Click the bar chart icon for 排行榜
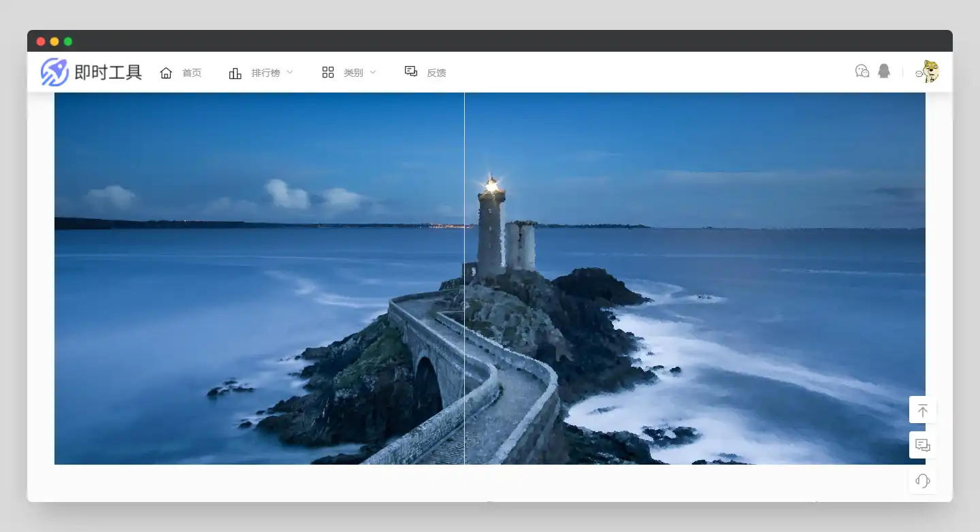The image size is (980, 532). click(x=235, y=73)
